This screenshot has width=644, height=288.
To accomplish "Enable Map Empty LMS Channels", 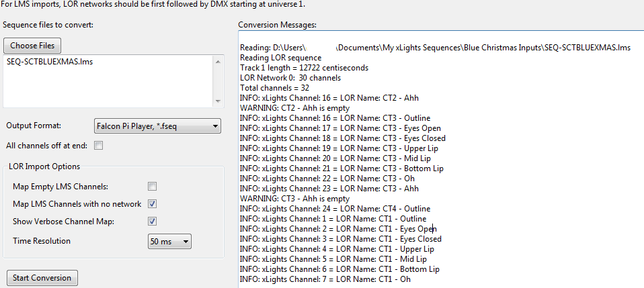I will pos(153,187).
